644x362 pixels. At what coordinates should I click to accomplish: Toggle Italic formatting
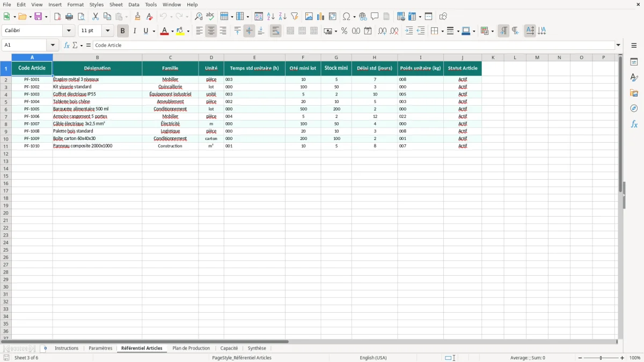[135, 31]
